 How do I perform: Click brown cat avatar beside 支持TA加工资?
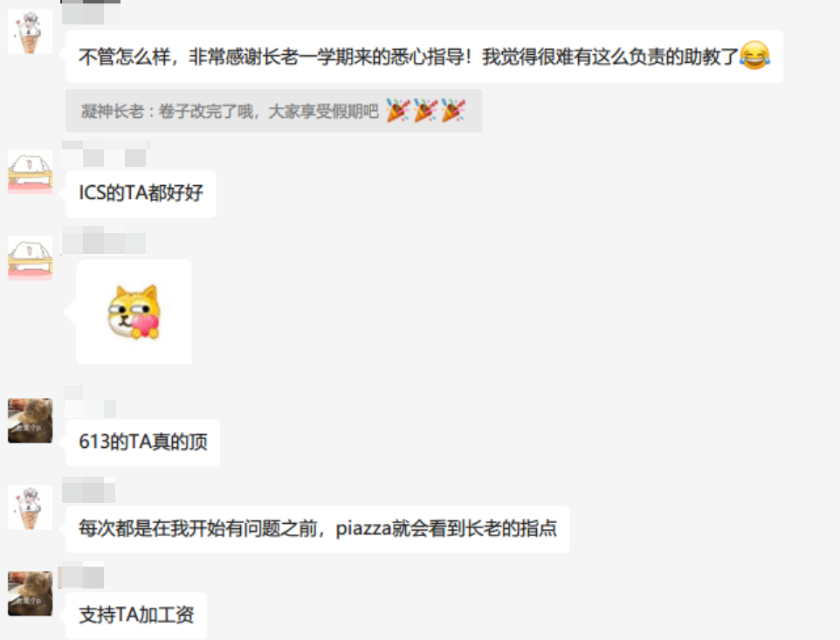pos(30,594)
